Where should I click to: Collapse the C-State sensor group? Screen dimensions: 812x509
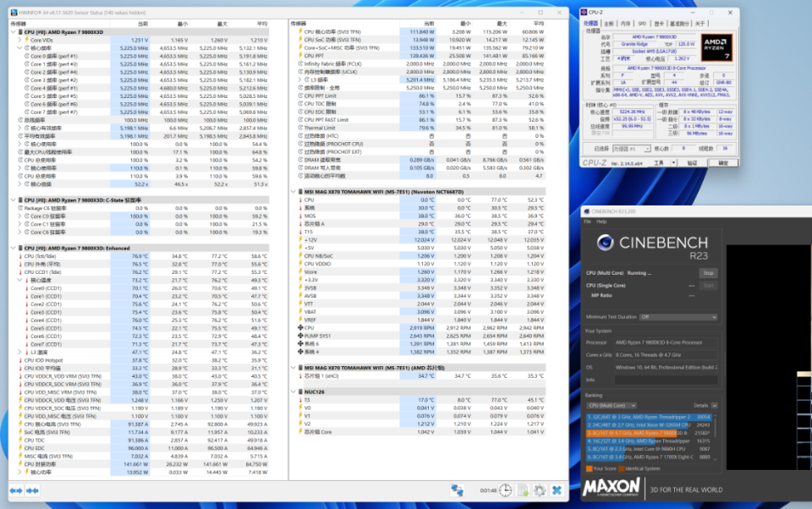coord(13,200)
